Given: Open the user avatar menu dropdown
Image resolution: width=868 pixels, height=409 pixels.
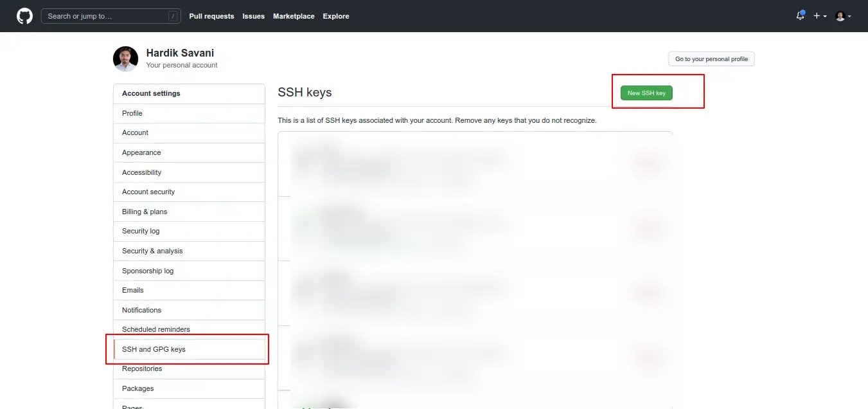Looking at the screenshot, I should point(843,16).
